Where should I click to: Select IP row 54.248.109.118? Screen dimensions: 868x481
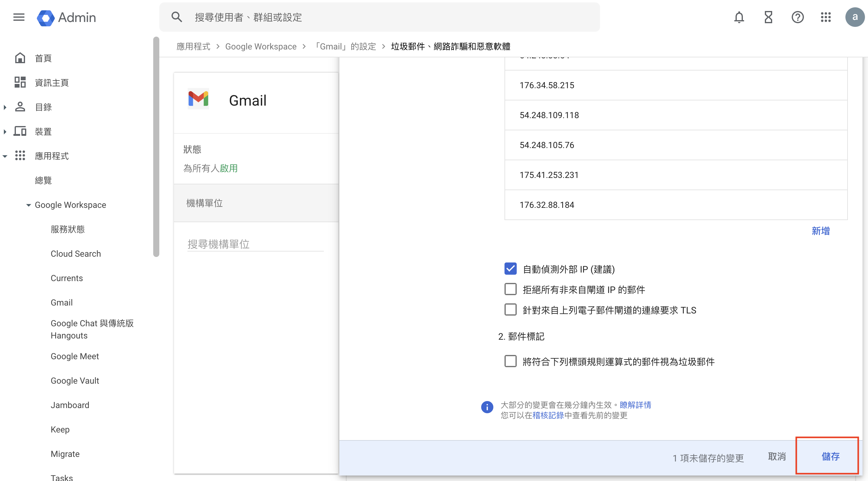tap(676, 115)
